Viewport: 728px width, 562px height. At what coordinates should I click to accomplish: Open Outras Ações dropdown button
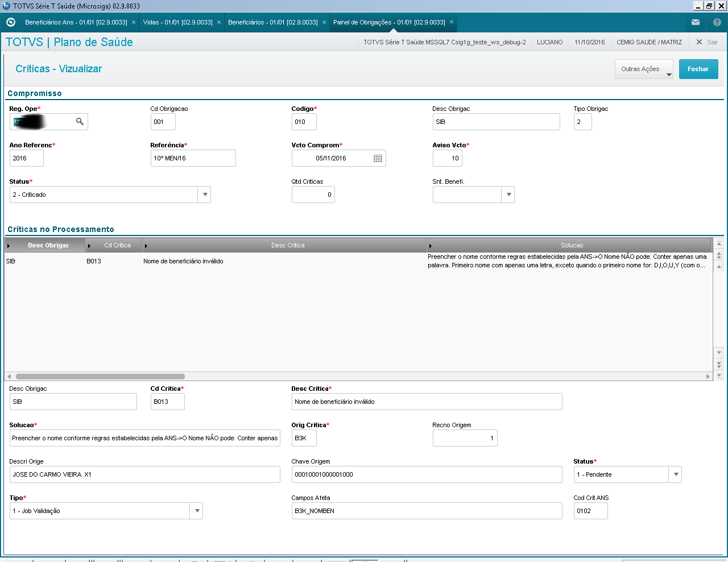[x=644, y=69]
